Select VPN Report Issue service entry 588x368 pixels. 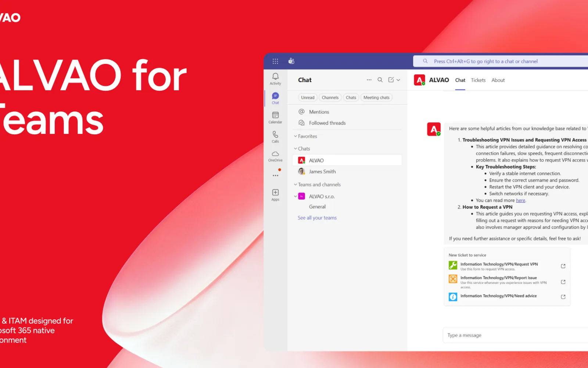tap(507, 282)
